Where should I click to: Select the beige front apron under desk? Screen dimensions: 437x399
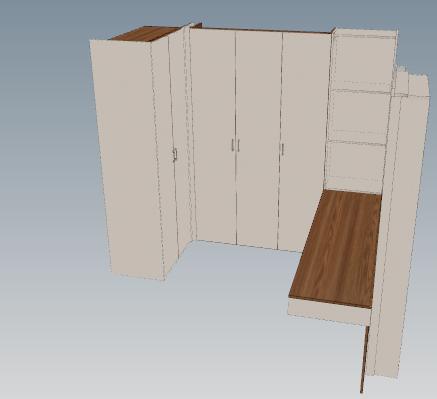click(328, 312)
